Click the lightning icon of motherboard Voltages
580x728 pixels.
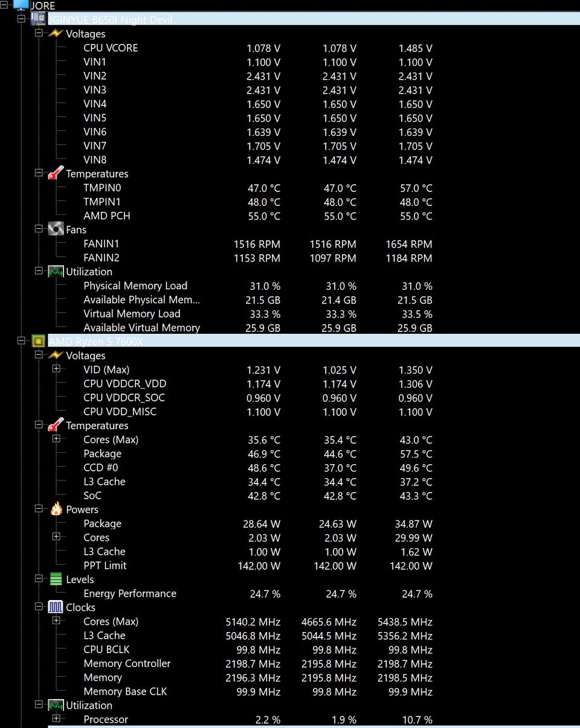(56, 33)
